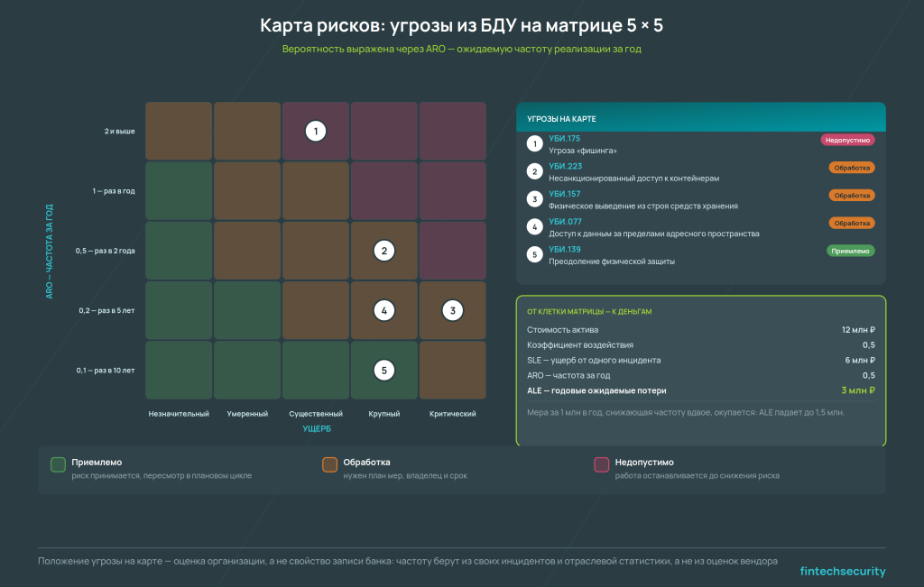Click the note 'Мера за 1 млн в год'
924x587 pixels.
tap(686, 413)
